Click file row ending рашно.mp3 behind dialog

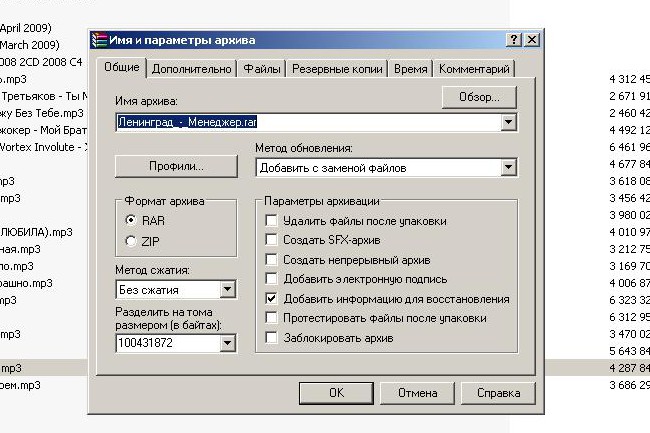[x=26, y=283]
